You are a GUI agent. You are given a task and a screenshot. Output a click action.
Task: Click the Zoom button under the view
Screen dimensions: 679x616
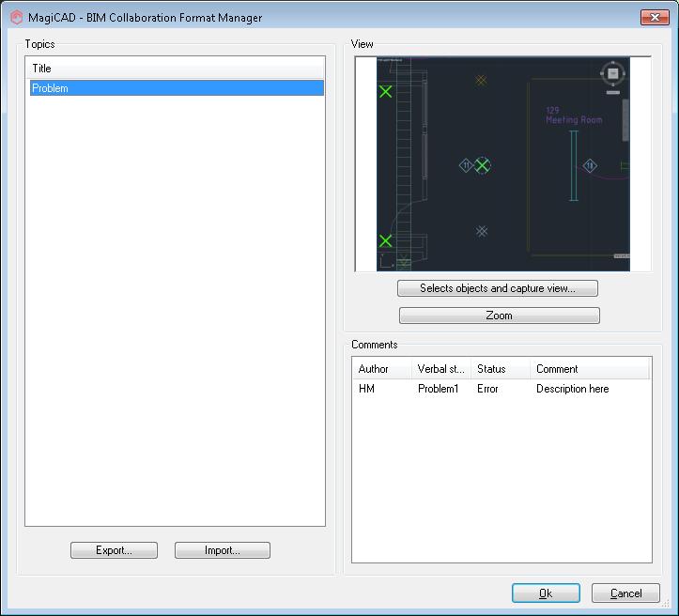point(500,316)
